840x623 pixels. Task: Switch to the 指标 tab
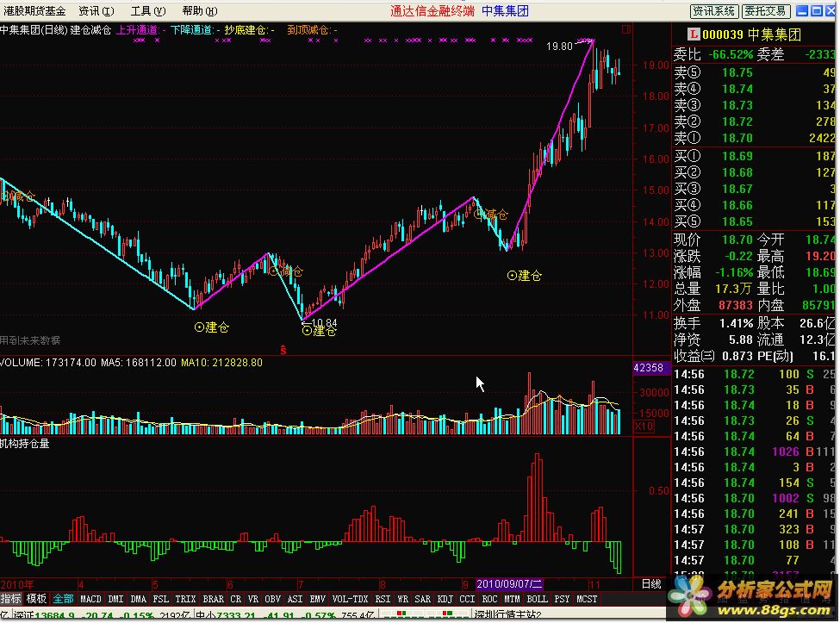[x=10, y=599]
